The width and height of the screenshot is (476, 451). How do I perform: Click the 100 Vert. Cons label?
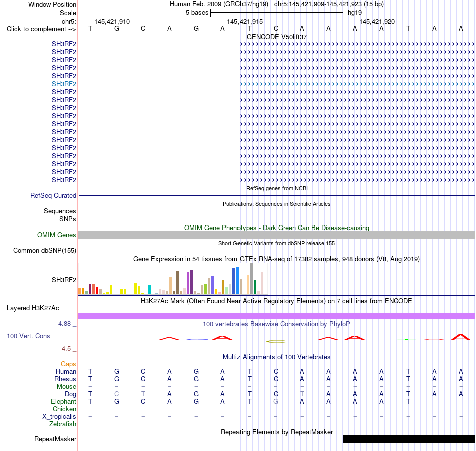tap(28, 336)
